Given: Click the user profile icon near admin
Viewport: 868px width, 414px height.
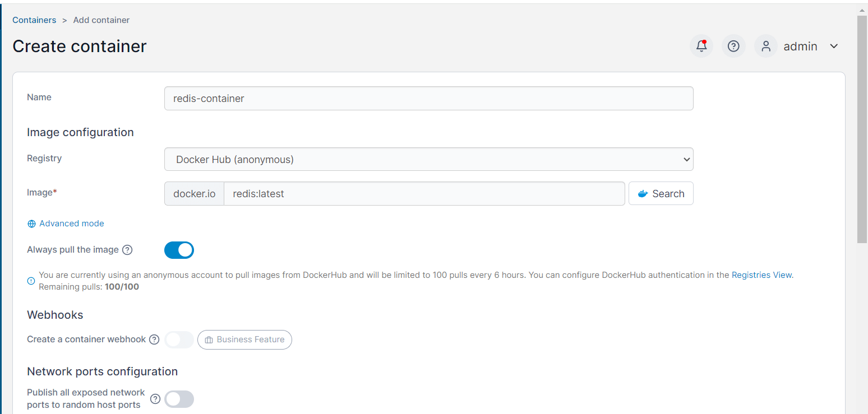Looking at the screenshot, I should coord(765,46).
